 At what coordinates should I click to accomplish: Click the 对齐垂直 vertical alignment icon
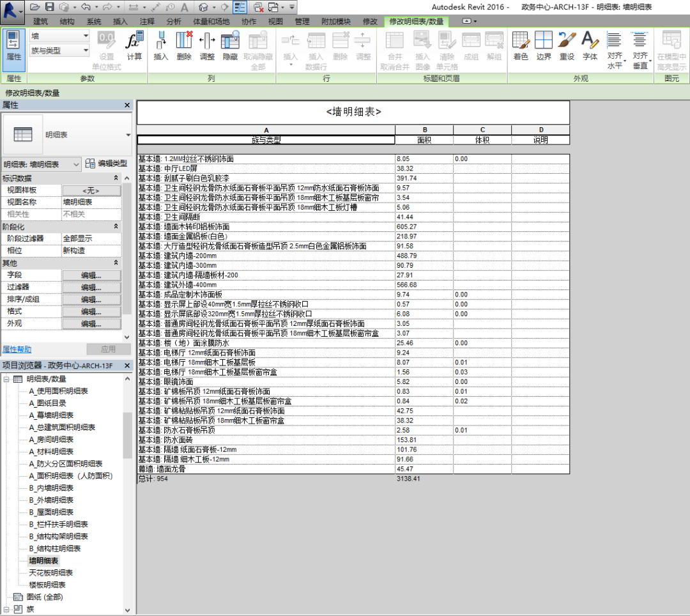pos(640,50)
